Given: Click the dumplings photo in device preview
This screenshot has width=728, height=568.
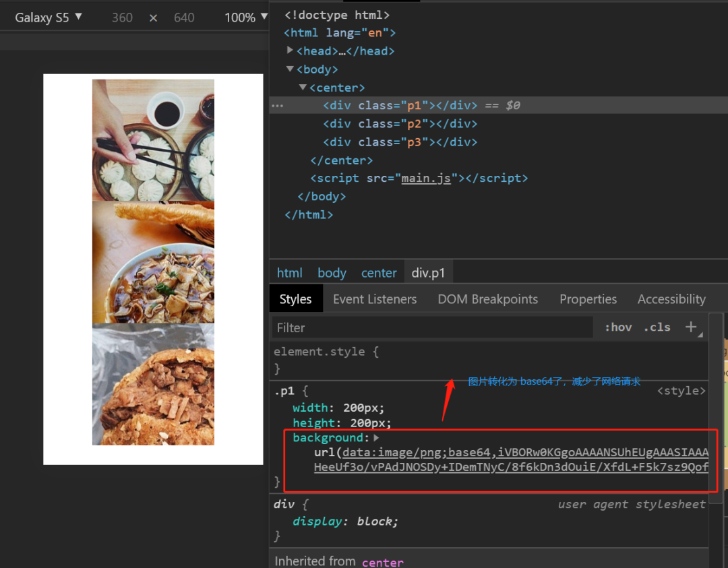Looking at the screenshot, I should tap(153, 139).
